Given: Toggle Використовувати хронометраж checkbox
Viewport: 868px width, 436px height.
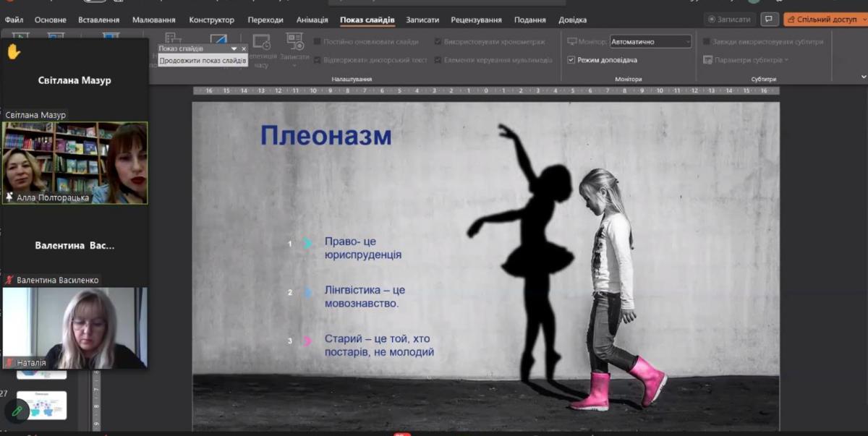Looking at the screenshot, I should point(438,42).
